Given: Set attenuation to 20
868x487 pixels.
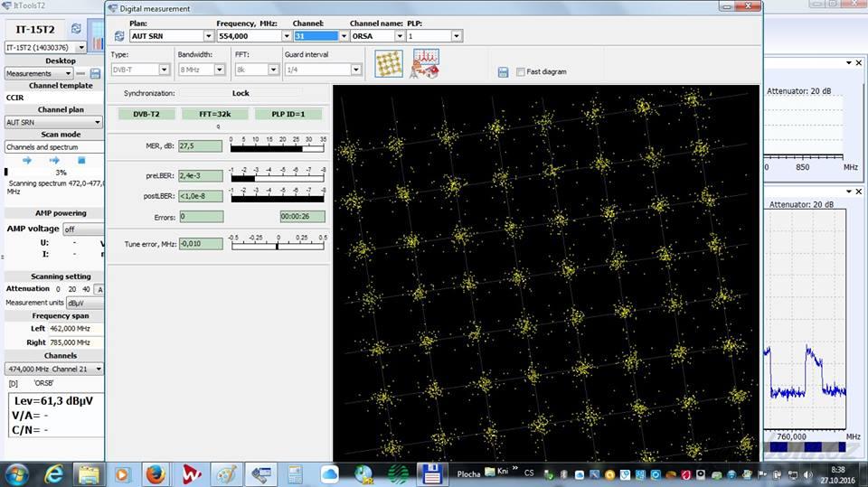Looking at the screenshot, I should (72, 289).
